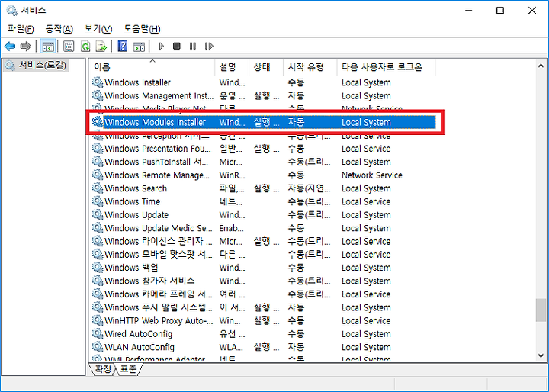
Task: Click the Back arrow in the toolbar
Action: coord(10,46)
